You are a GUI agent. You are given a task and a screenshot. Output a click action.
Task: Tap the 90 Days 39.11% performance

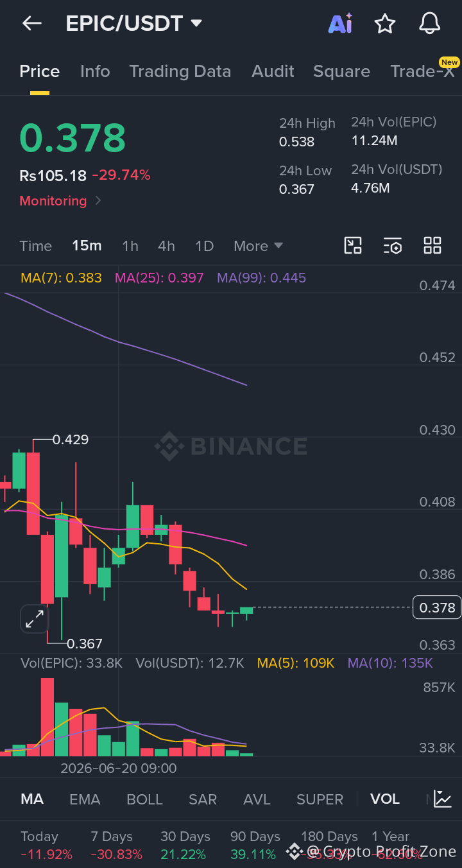click(255, 846)
